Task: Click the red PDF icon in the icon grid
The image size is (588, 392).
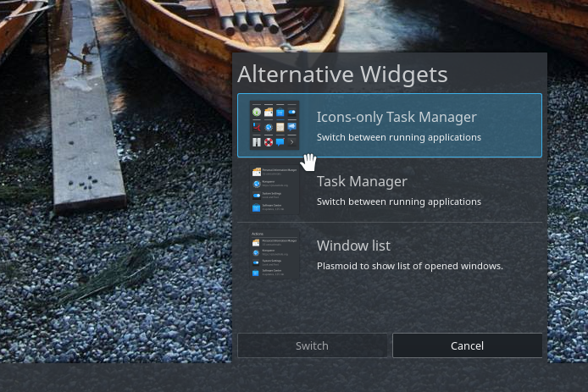Action: 257,127
